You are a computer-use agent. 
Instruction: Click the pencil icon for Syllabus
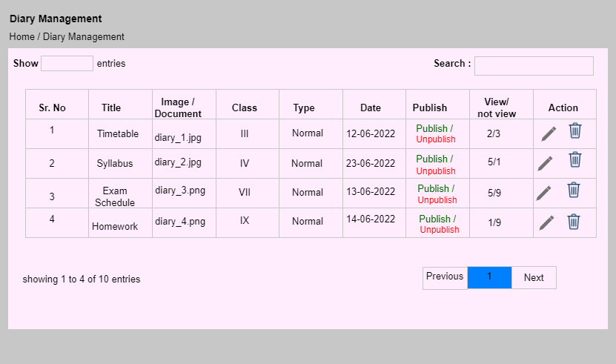pyautogui.click(x=545, y=164)
